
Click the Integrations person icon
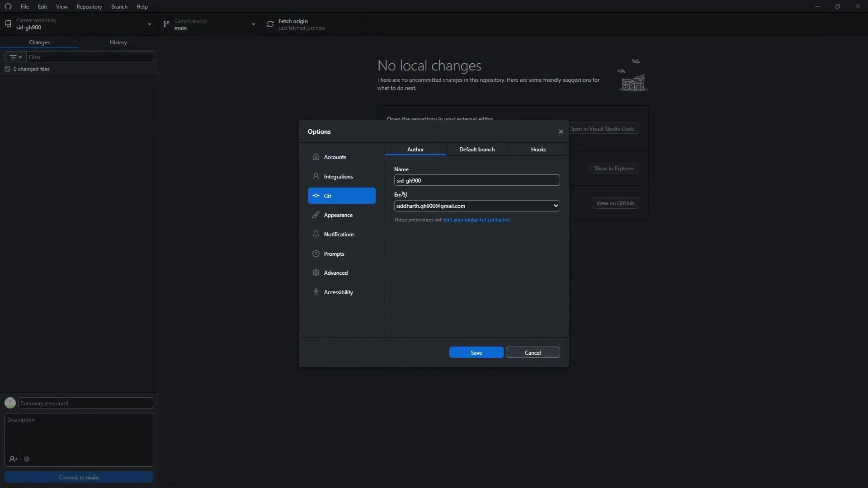click(316, 176)
